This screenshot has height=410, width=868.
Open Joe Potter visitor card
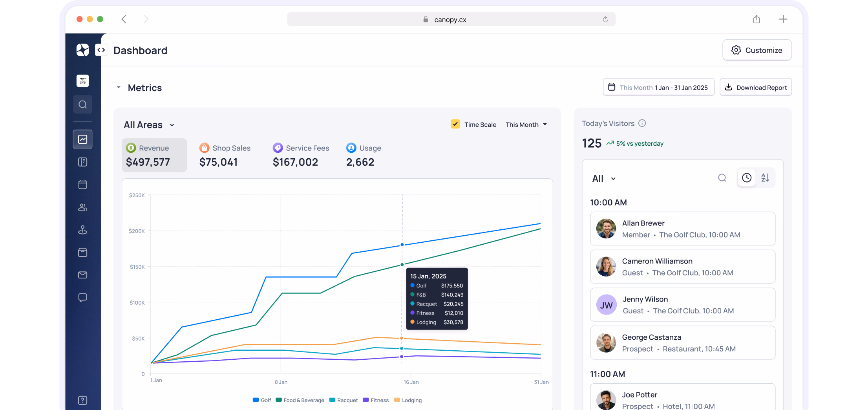(683, 397)
